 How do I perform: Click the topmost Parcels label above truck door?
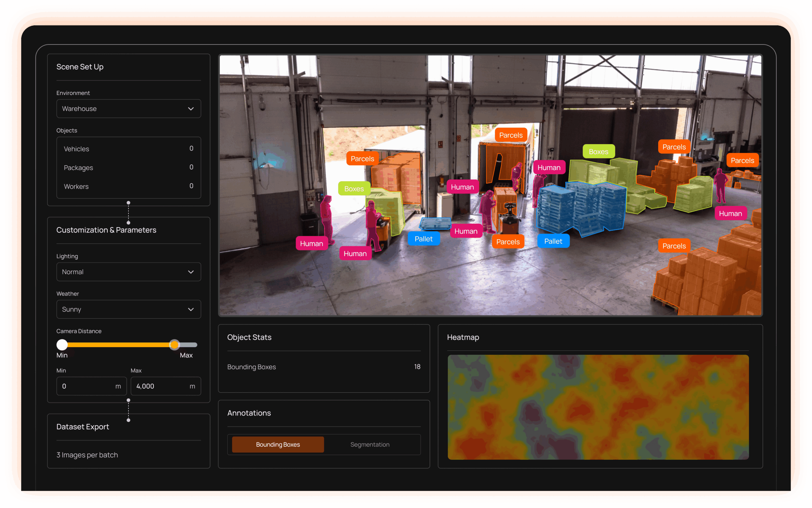tap(510, 135)
